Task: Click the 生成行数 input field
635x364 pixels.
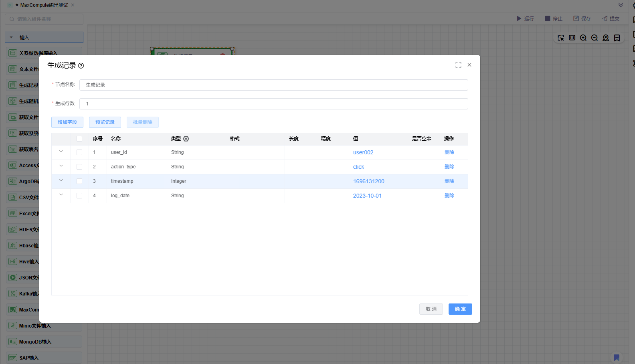Action: [273, 104]
